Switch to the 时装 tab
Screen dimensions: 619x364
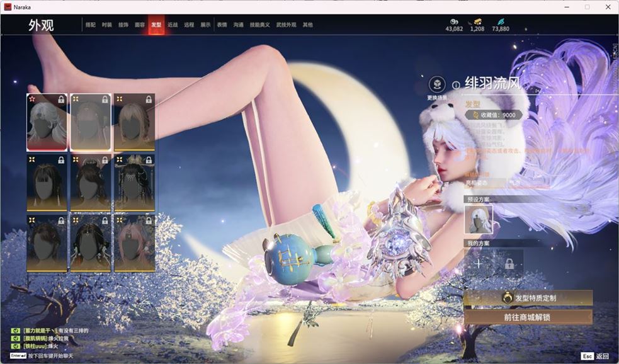tap(106, 25)
